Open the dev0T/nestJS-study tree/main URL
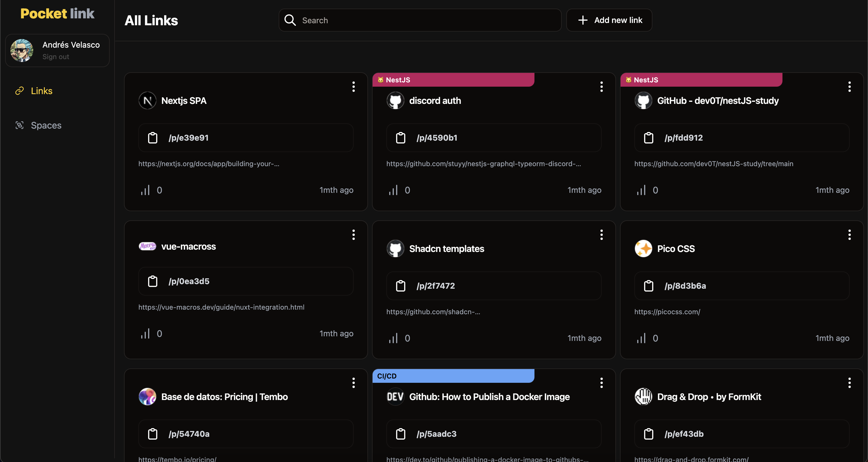868x462 pixels. pos(714,164)
